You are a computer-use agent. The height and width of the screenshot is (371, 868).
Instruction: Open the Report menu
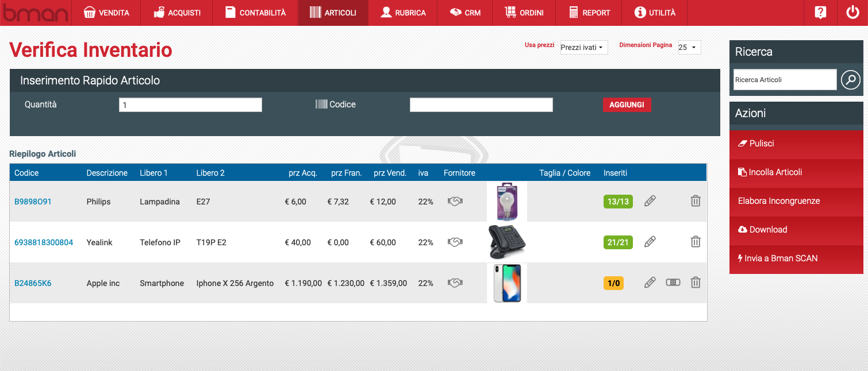pos(589,13)
